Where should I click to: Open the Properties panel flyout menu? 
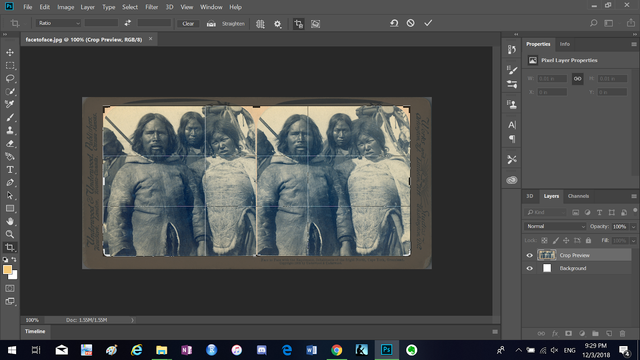633,44
